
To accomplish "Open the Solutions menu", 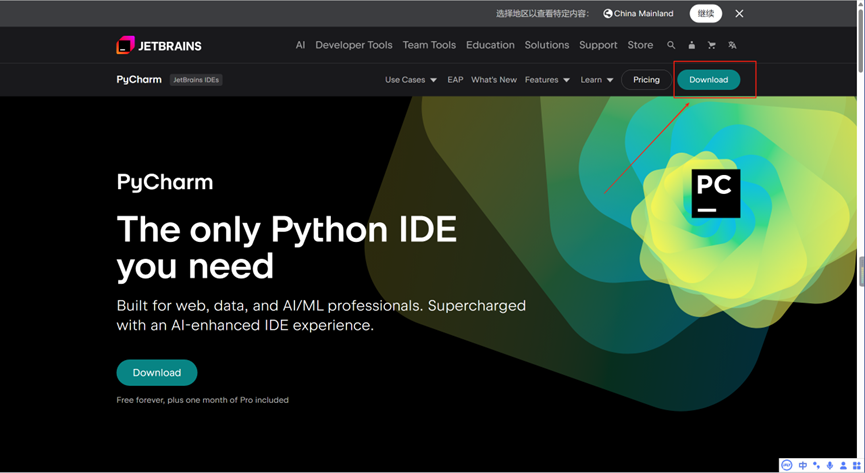I will [x=547, y=45].
